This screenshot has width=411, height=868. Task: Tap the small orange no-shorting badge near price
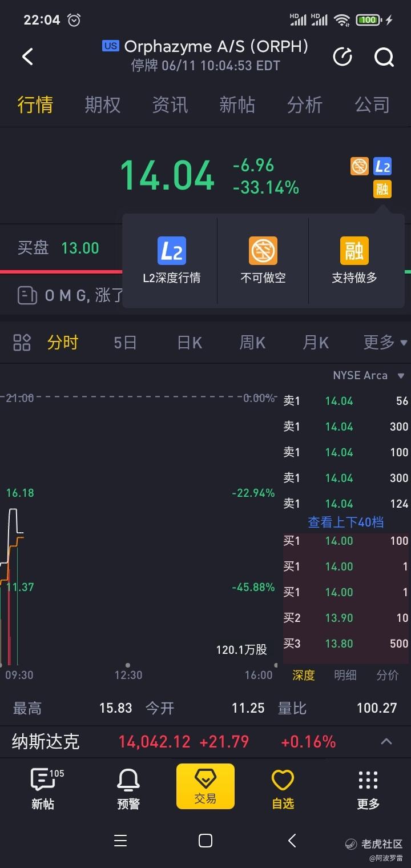coord(360,166)
